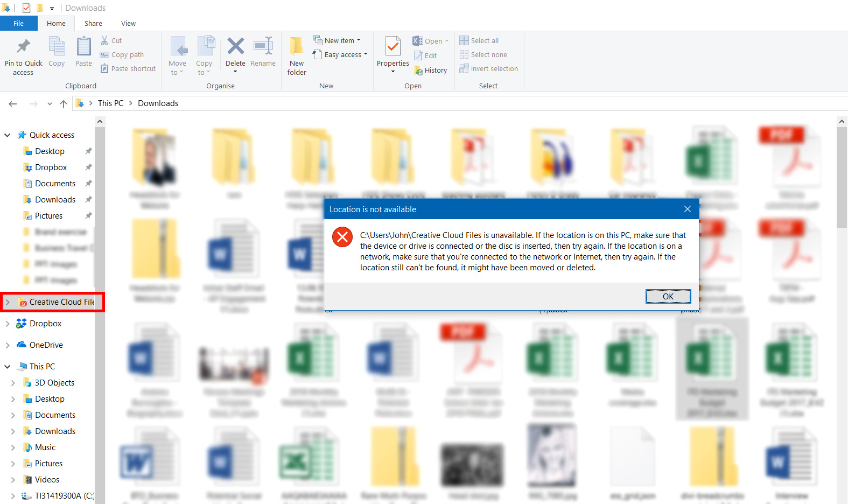This screenshot has height=504, width=848.
Task: Click Select none in ribbon
Action: pos(483,54)
